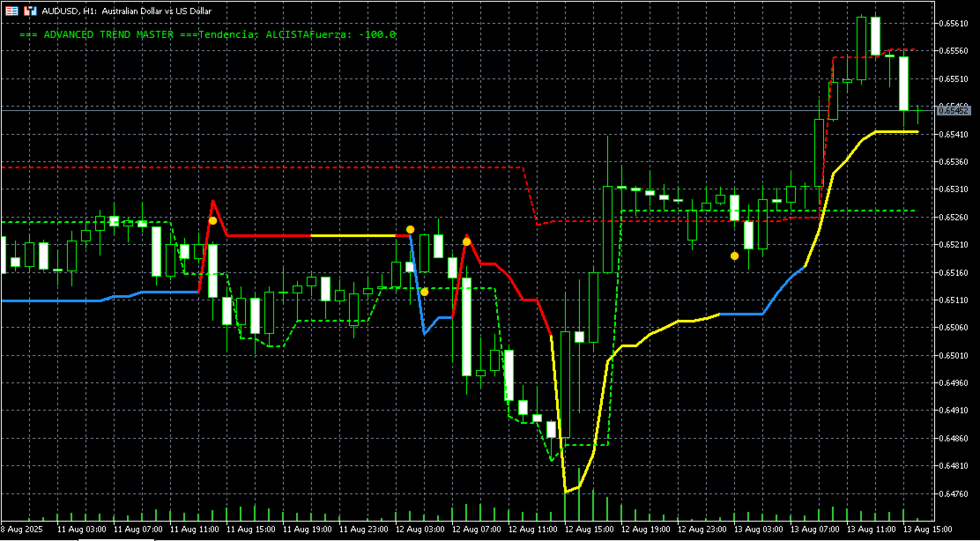This screenshot has width=980, height=541.
Task: Click the 0.64760 price axis label
Action: click(954, 493)
